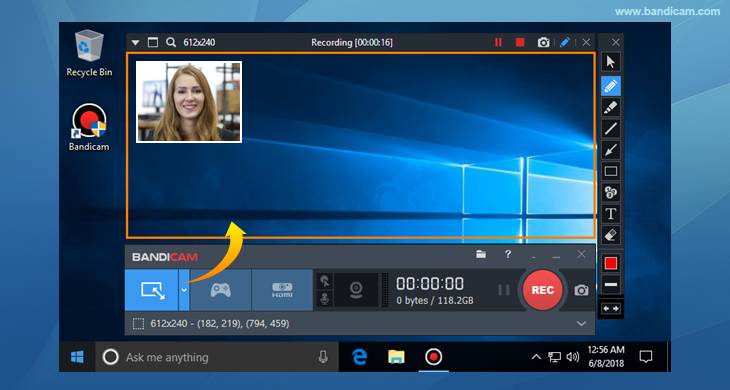Click the Ask me anything search box
This screenshot has width=730, height=390.
217,357
